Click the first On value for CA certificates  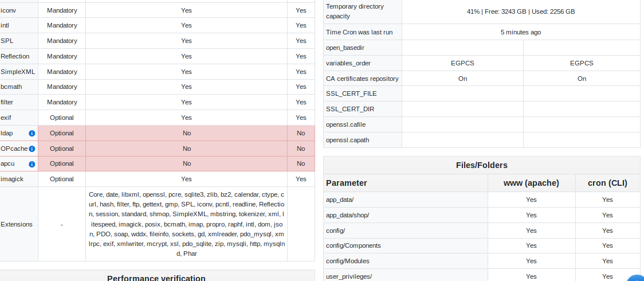coord(462,79)
